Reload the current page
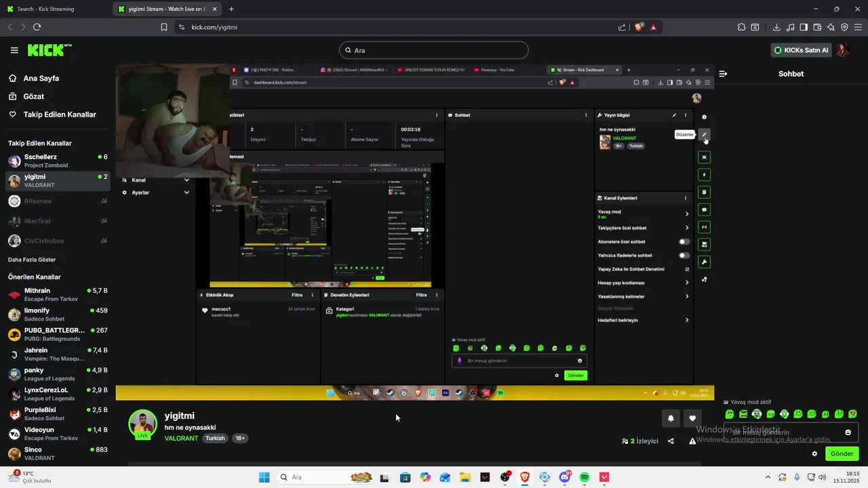The height and width of the screenshot is (488, 868). point(37,27)
